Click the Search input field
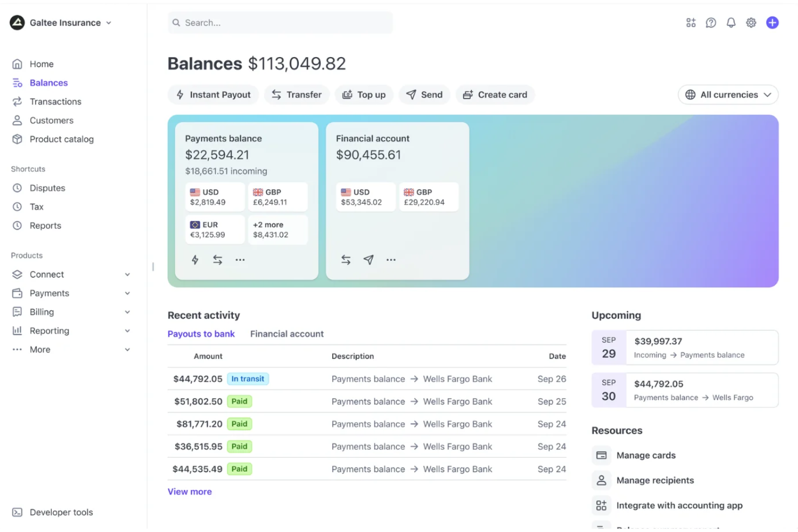 pyautogui.click(x=280, y=23)
